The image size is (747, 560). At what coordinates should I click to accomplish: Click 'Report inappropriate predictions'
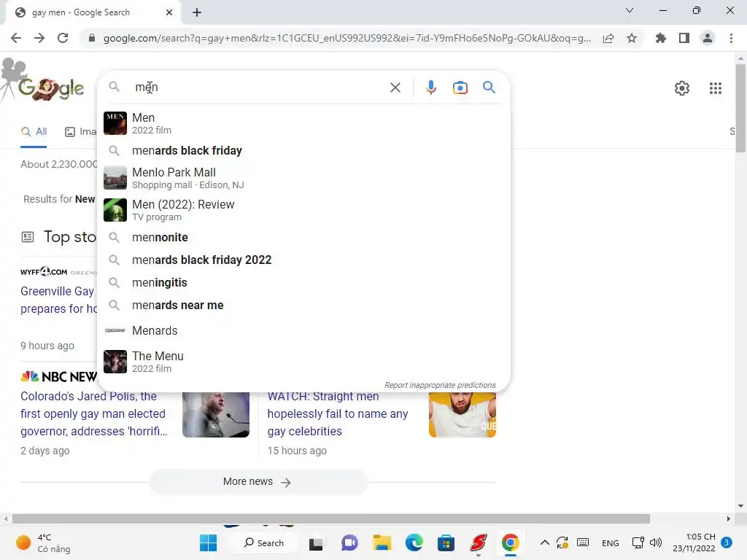tap(440, 385)
